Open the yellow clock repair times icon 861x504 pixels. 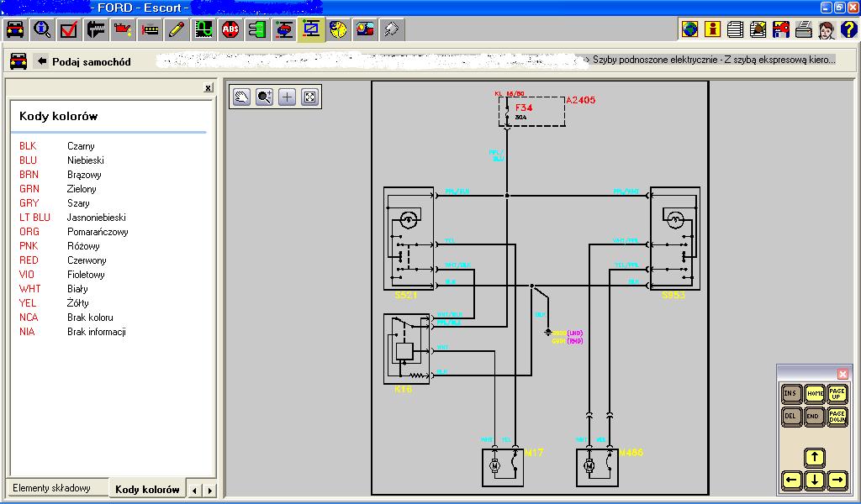[338, 29]
